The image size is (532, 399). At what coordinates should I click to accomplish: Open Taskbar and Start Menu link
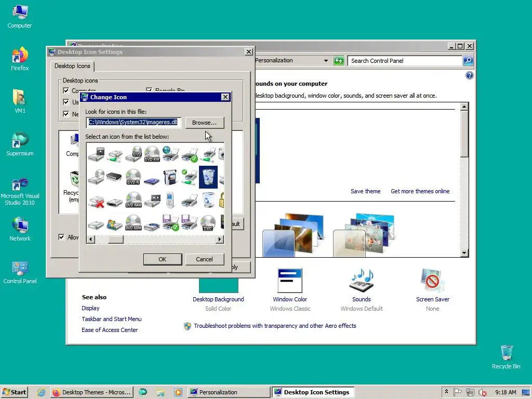(x=112, y=319)
